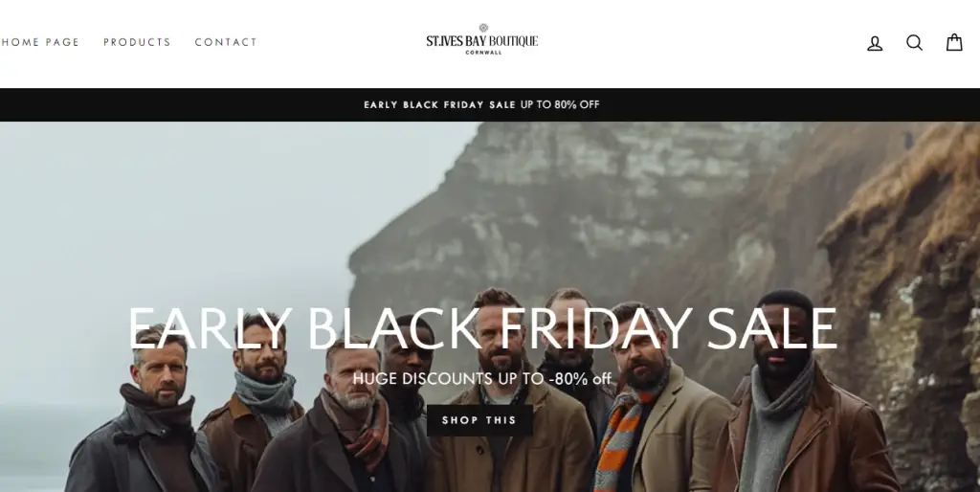Click the small emblem above the logo
The height and width of the screenshot is (492, 980).
pos(483,28)
